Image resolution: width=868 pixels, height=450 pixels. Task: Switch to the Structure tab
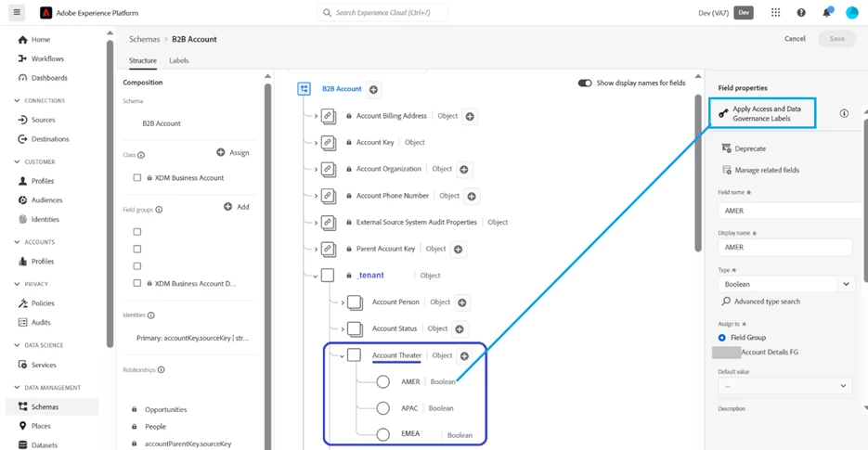pyautogui.click(x=143, y=61)
